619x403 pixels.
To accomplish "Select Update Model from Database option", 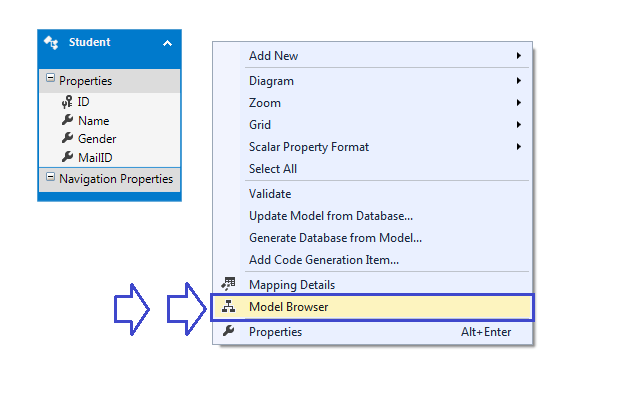I will (331, 216).
